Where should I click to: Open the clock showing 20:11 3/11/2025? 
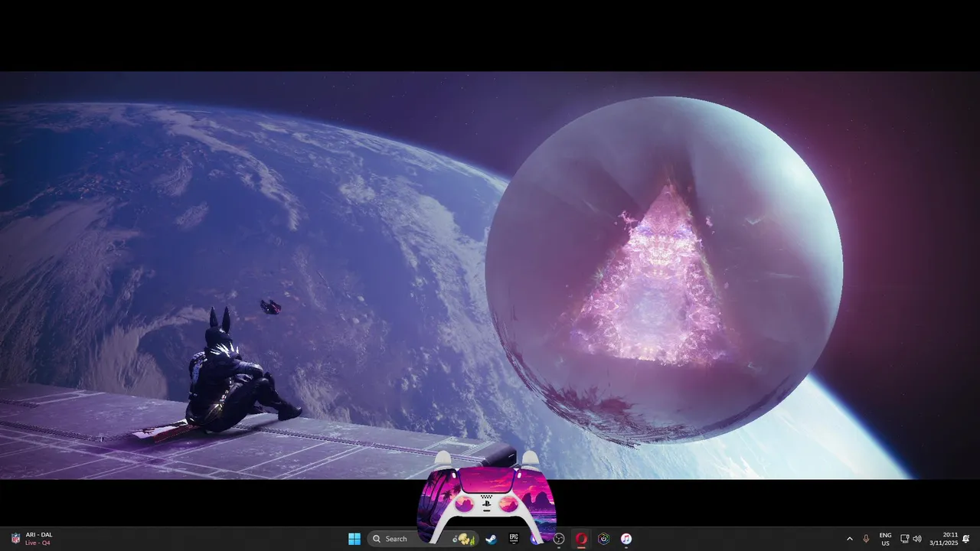point(944,539)
